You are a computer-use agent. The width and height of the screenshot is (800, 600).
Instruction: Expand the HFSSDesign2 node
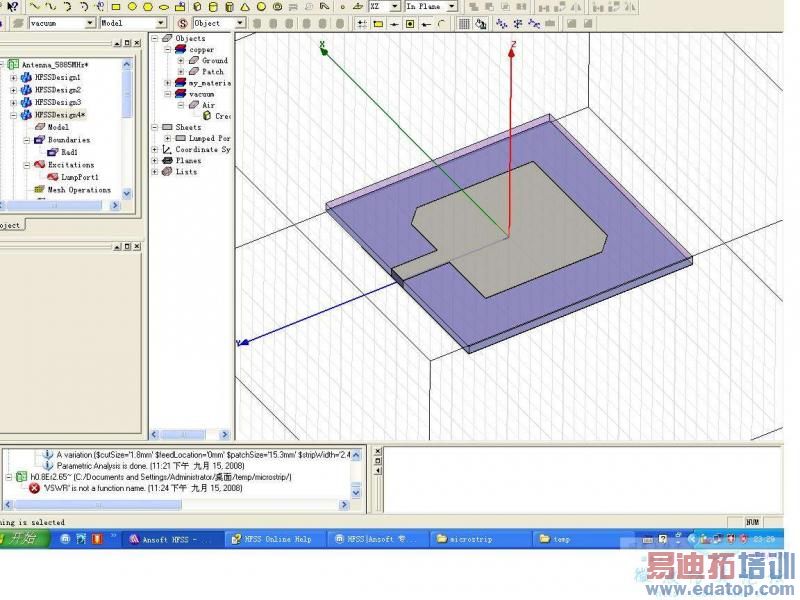[14, 90]
